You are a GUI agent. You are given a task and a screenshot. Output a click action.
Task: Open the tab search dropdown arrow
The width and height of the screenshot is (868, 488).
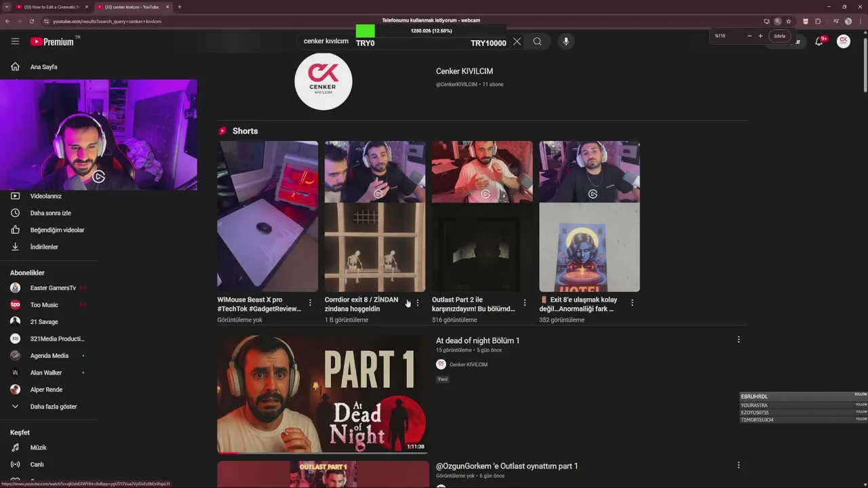pos(6,7)
